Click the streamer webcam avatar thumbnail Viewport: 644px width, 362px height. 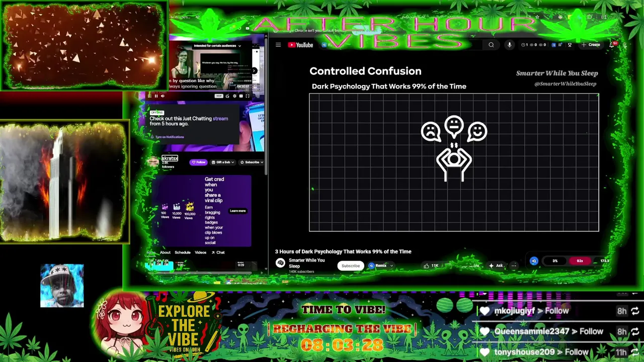coord(62,286)
